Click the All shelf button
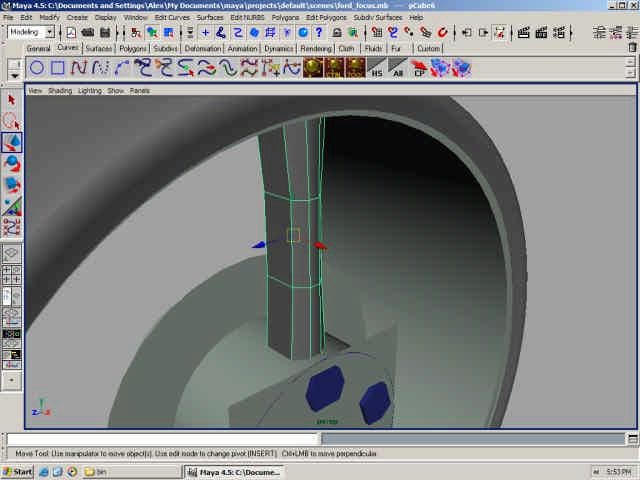640x480 pixels. coord(398,68)
